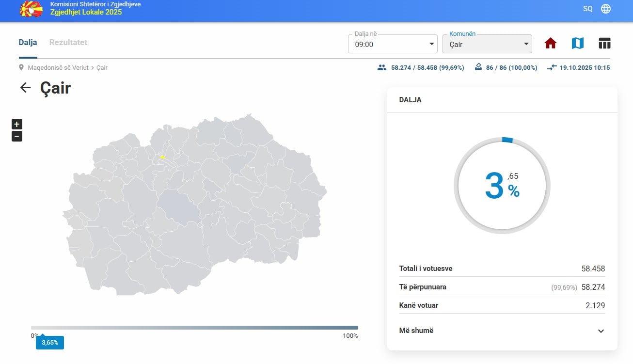Open the Komunën municipality dropdown

pos(487,44)
